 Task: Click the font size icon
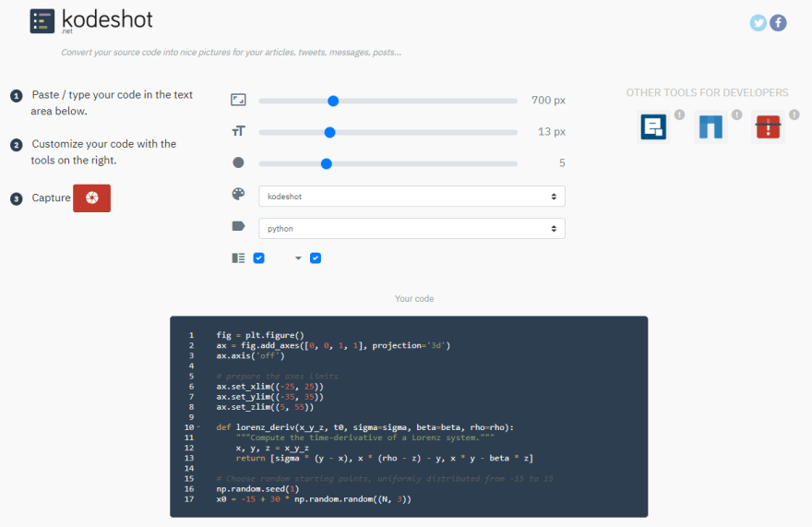pos(238,131)
